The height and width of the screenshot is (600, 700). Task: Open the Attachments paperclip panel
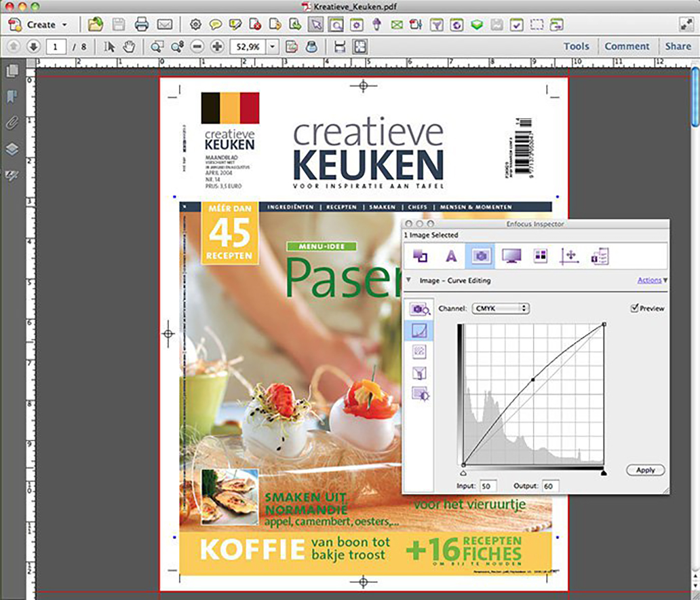(x=12, y=124)
